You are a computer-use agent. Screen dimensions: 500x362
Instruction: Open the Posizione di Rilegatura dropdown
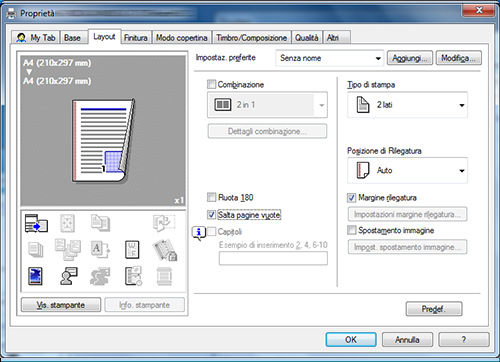(x=407, y=171)
